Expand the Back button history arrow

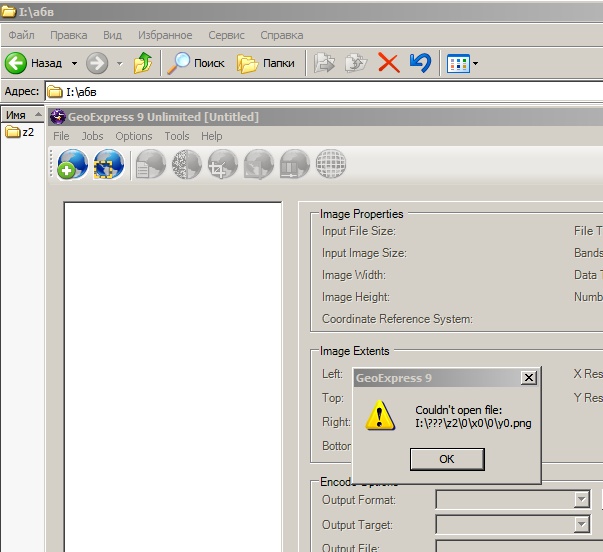(74, 63)
